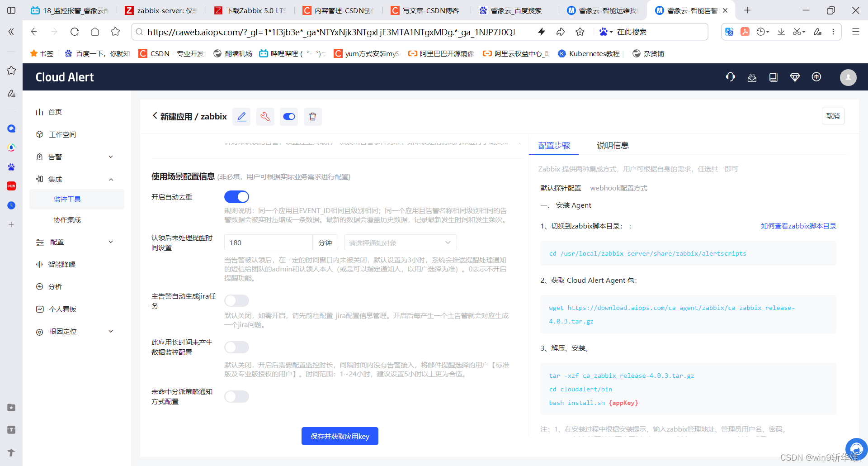
Task: Switch to zabbix-server browser tab
Action: tap(161, 10)
